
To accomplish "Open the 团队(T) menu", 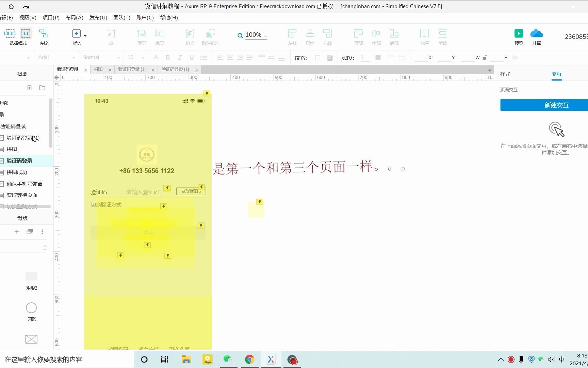I will pyautogui.click(x=121, y=17).
